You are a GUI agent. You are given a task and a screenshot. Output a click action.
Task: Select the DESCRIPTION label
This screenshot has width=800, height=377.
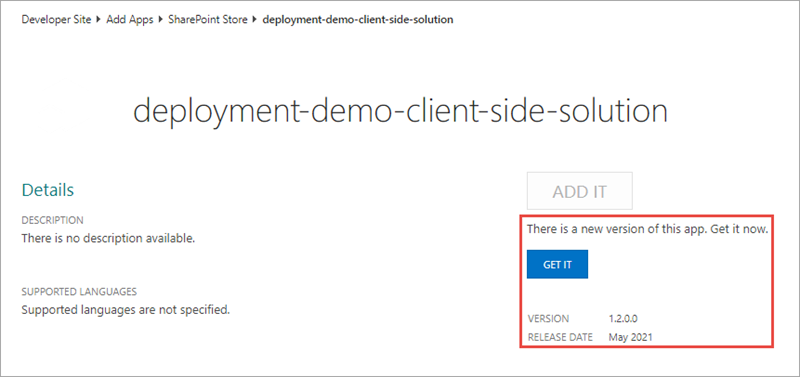coord(53,220)
